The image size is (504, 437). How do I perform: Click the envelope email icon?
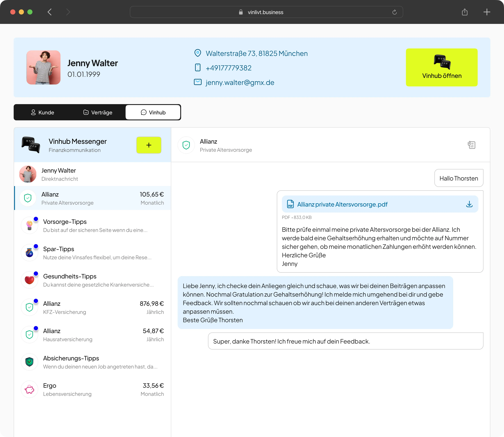pyautogui.click(x=197, y=82)
